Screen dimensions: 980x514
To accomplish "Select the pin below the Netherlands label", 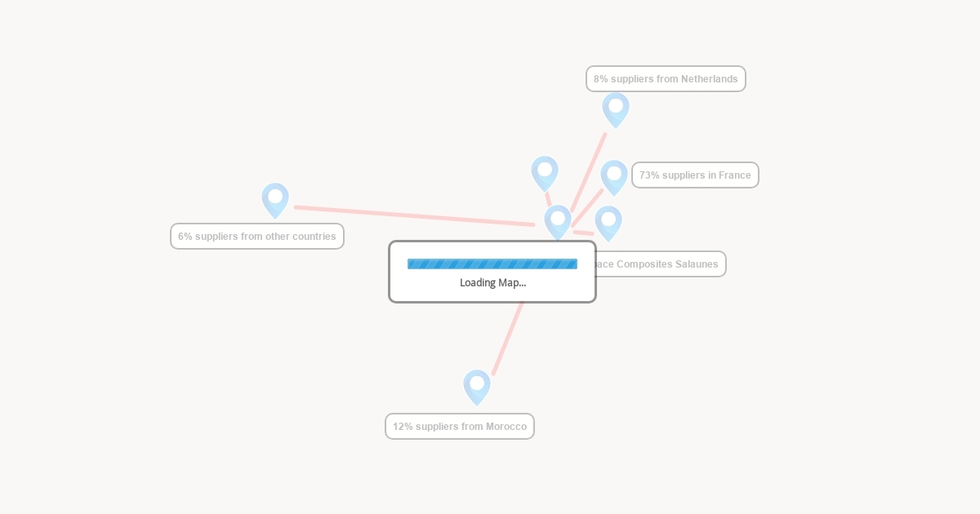I will pos(616,109).
